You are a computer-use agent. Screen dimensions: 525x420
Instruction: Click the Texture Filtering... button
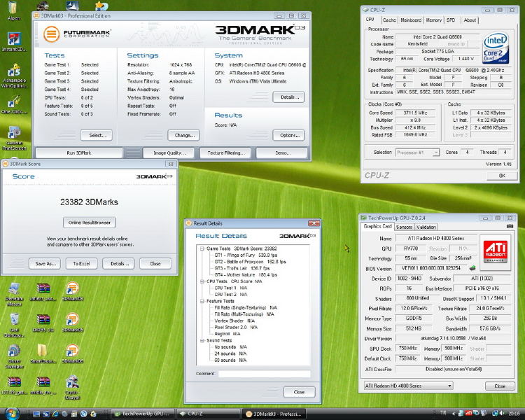coord(225,153)
